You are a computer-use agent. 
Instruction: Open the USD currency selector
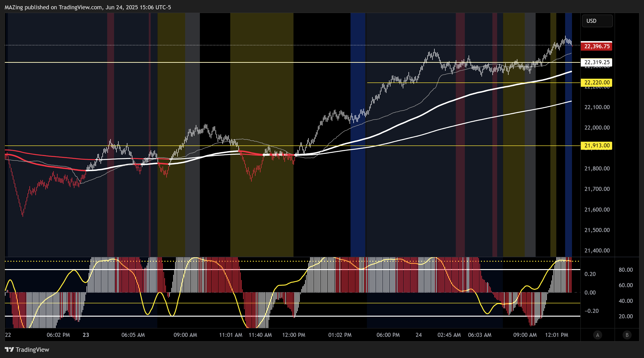(x=597, y=21)
